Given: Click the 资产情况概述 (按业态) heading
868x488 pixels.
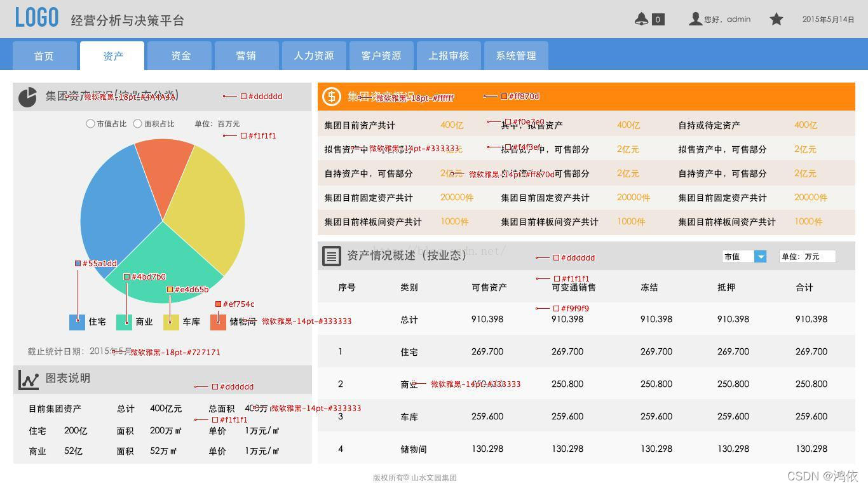Looking at the screenshot, I should tap(407, 255).
